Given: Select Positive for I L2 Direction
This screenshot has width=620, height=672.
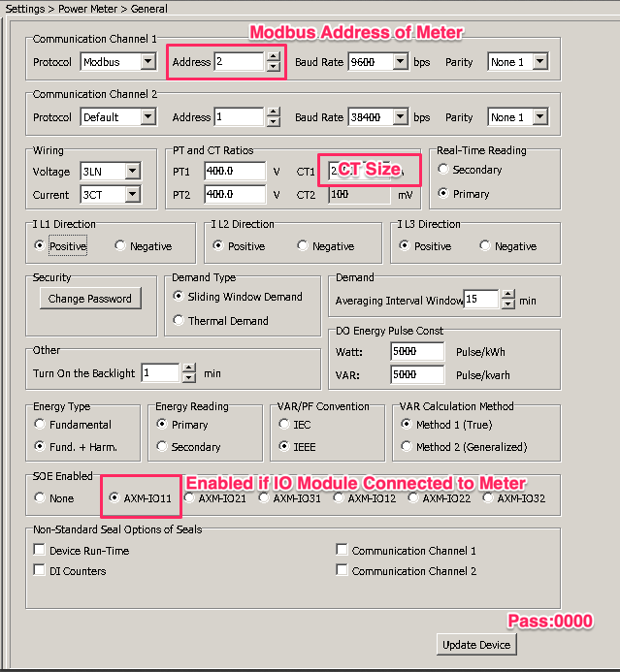Looking at the screenshot, I should click(240, 246).
